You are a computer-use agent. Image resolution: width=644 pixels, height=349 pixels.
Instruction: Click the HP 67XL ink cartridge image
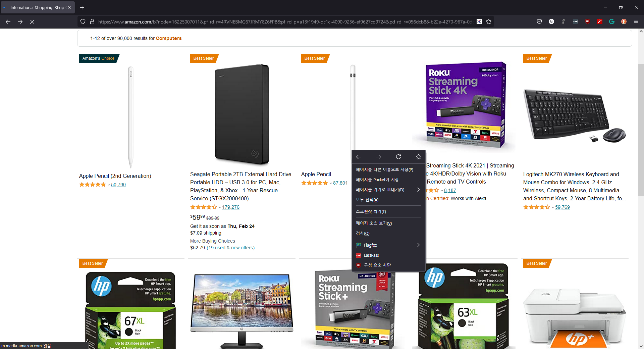pos(131,310)
